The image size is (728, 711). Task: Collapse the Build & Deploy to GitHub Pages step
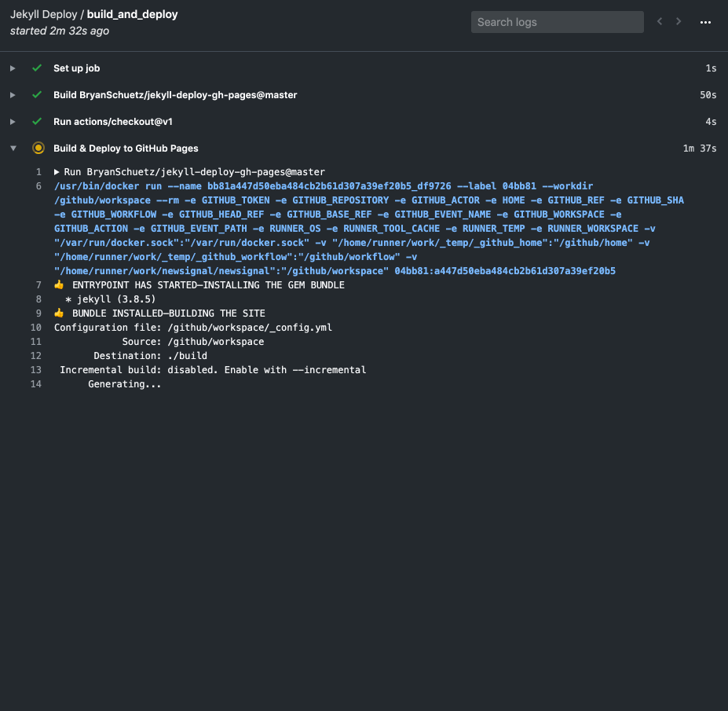coord(13,148)
